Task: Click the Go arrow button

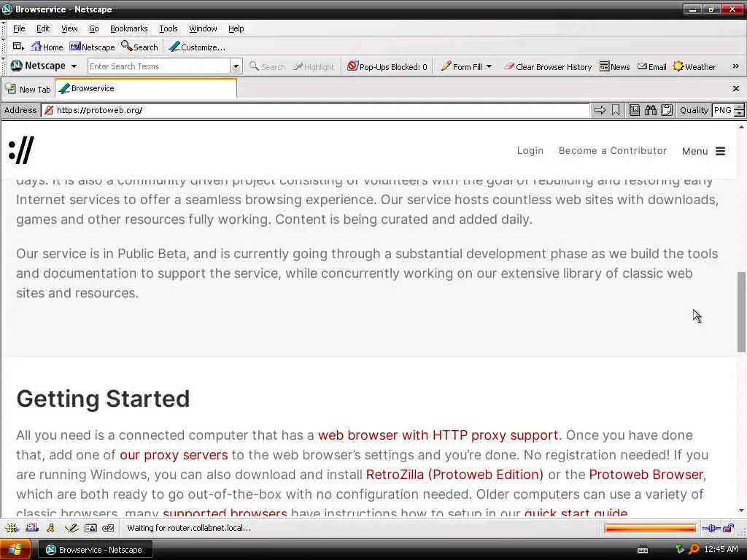Action: (600, 110)
